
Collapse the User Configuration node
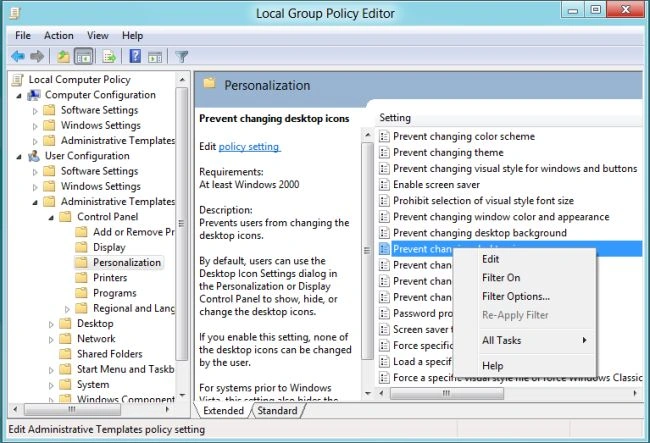[x=19, y=157]
